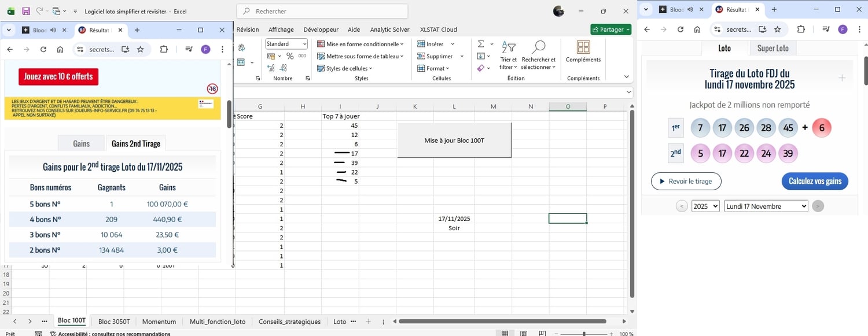This screenshot has height=336, width=868.
Task: Click the Mise à jour Bloc 100T button
Action: point(454,140)
